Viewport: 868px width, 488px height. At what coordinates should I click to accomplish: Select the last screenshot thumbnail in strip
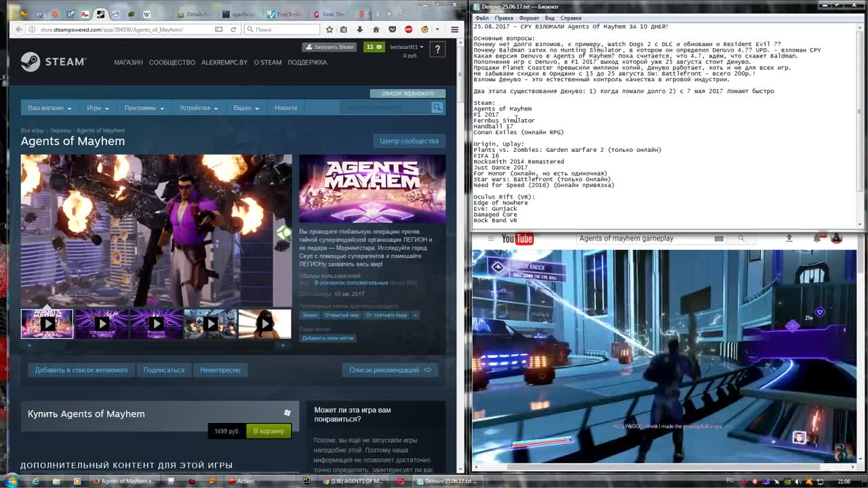pyautogui.click(x=264, y=324)
